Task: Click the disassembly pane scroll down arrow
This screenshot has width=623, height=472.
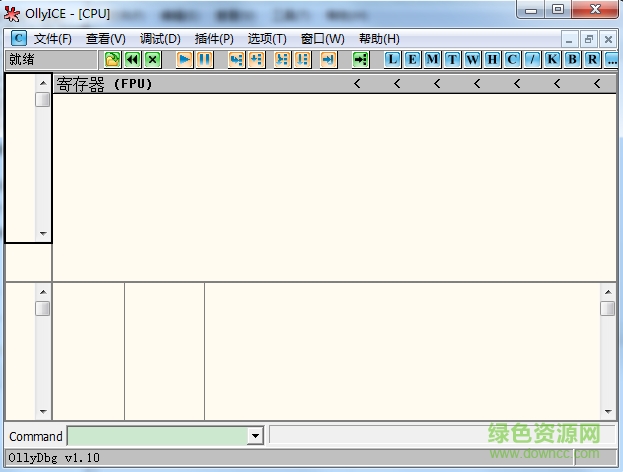Action: (x=43, y=234)
